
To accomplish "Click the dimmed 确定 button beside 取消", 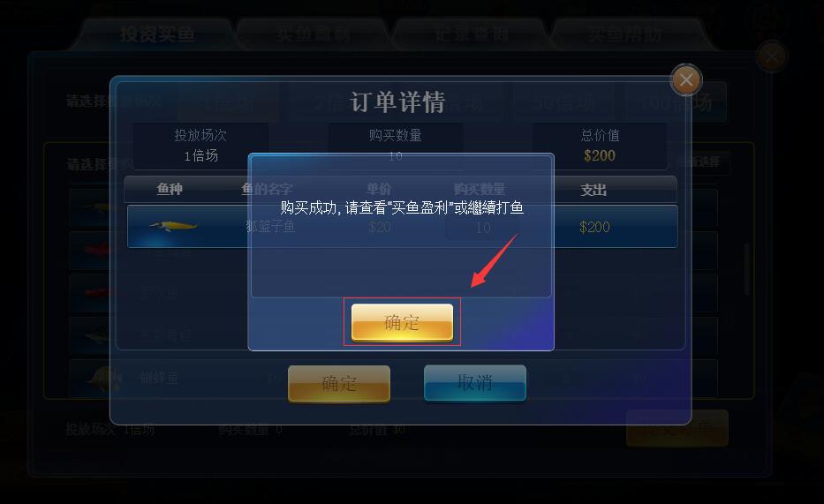I will (x=339, y=383).
